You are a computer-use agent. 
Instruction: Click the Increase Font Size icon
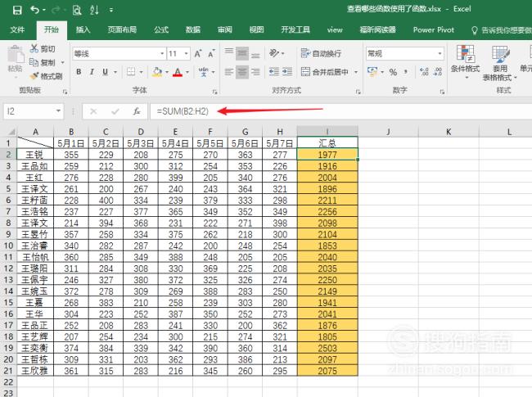pyautogui.click(x=198, y=53)
